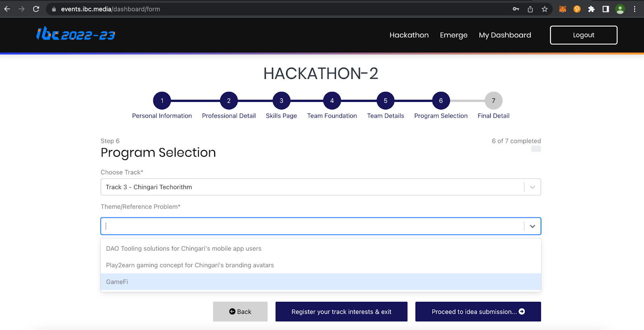Click the Final Detail step label
This screenshot has height=330, width=644.
[493, 116]
